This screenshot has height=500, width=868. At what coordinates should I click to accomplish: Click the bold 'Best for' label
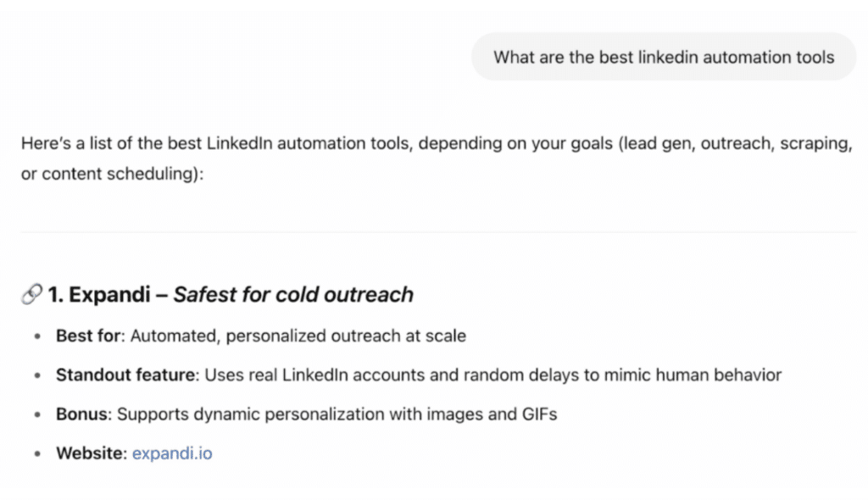point(86,336)
